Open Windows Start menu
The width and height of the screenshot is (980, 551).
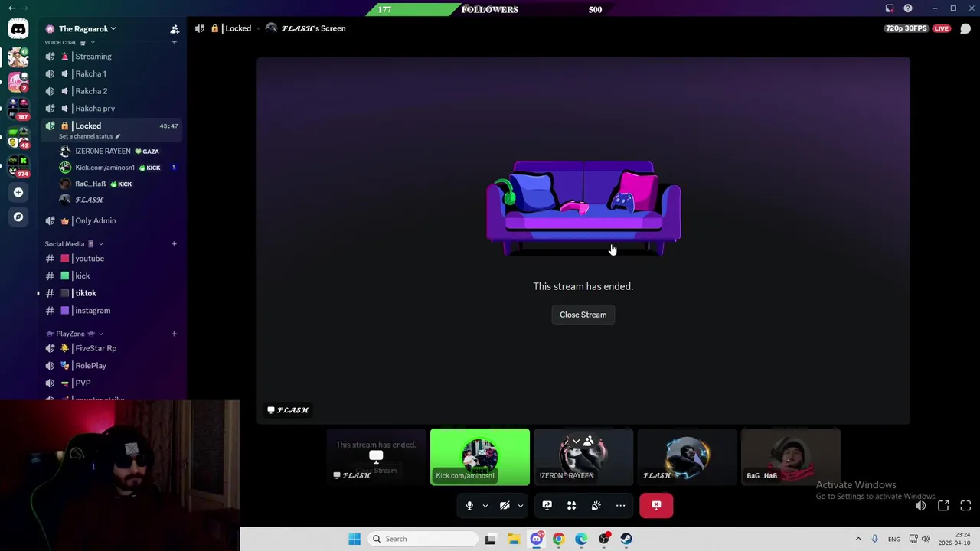(354, 539)
